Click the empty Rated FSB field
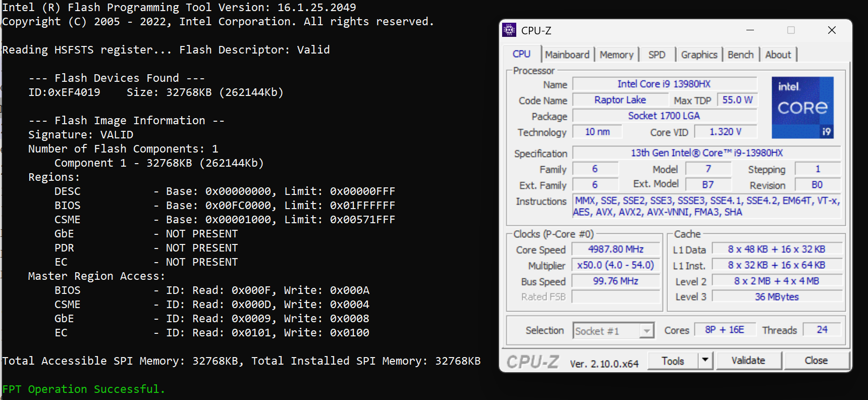868x400 pixels. [x=616, y=296]
